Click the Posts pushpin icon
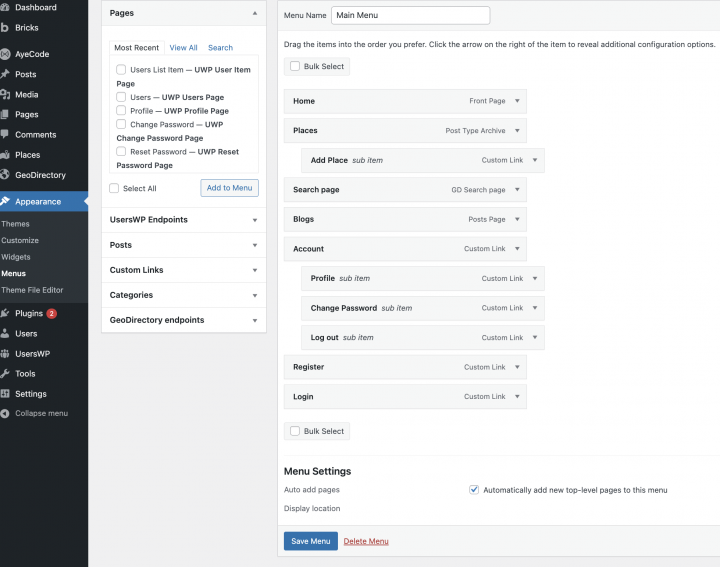 click(x=6, y=74)
